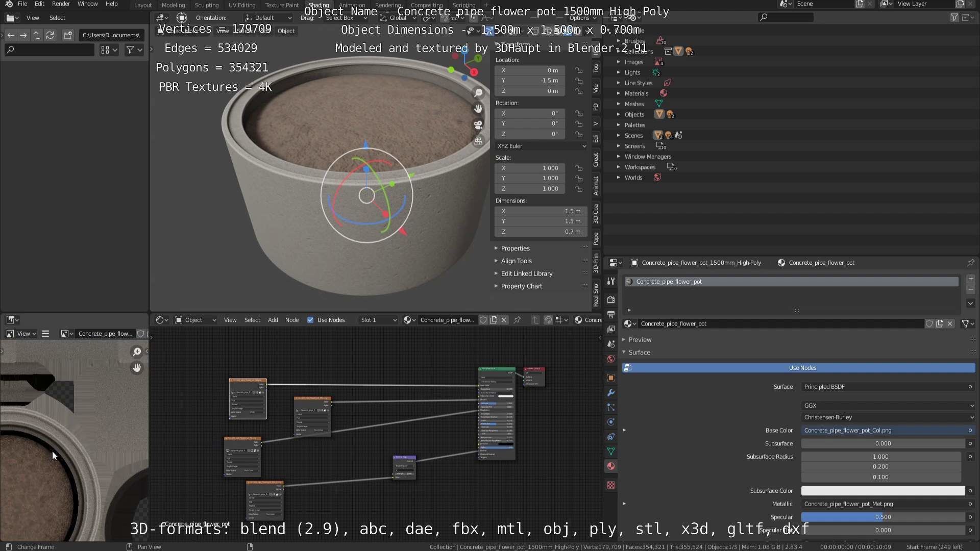Toggle fake user shield in material properties

929,324
